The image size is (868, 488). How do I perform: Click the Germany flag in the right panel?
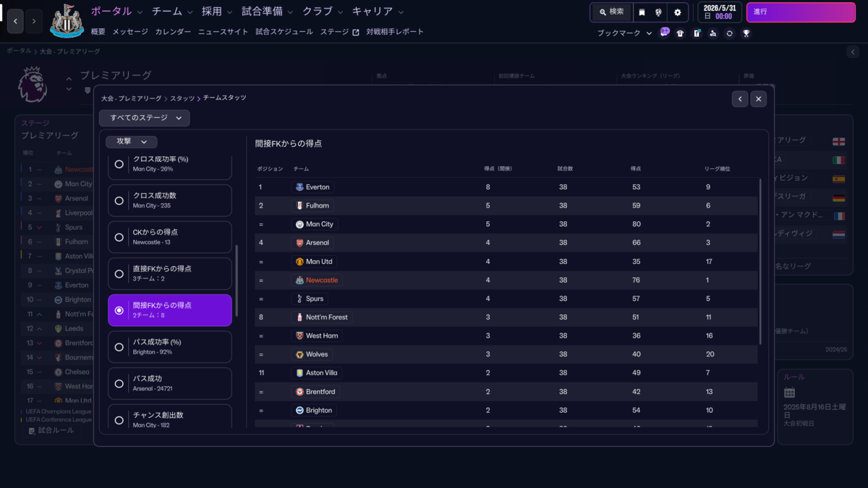pyautogui.click(x=839, y=197)
